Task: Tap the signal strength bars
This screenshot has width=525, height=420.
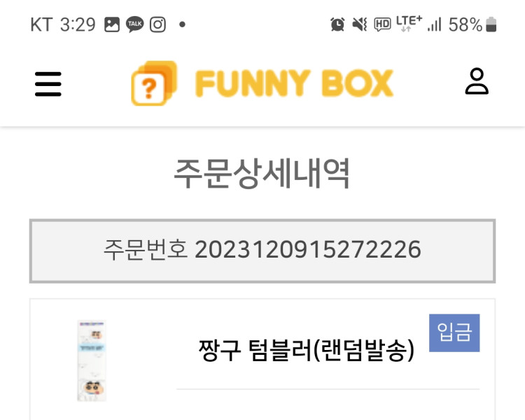Action: pos(435,24)
